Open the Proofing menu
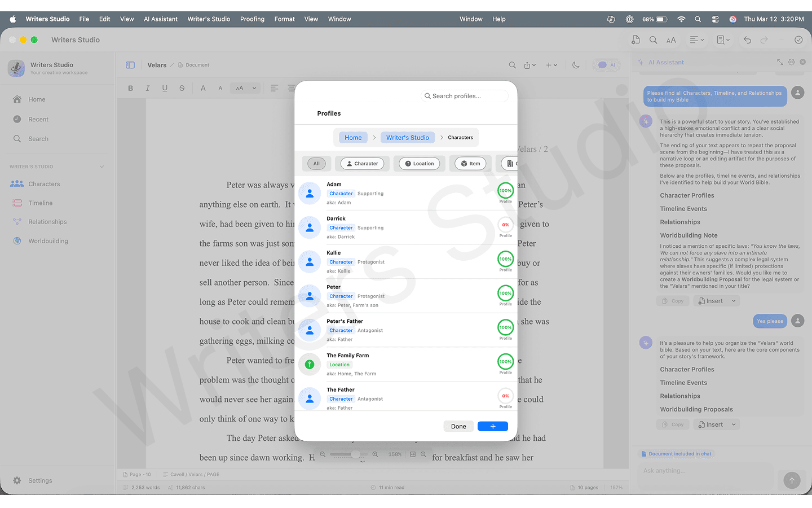812x508 pixels. click(252, 19)
